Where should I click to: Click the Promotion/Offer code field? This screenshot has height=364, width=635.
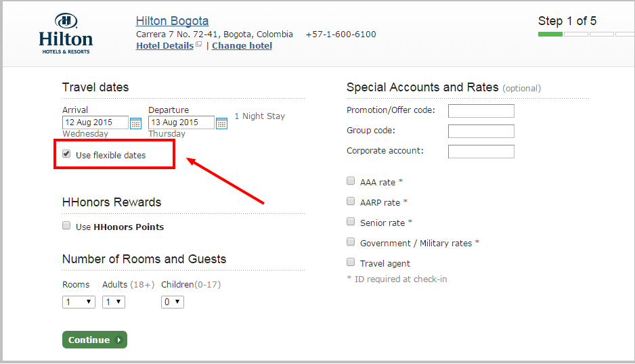pyautogui.click(x=481, y=111)
